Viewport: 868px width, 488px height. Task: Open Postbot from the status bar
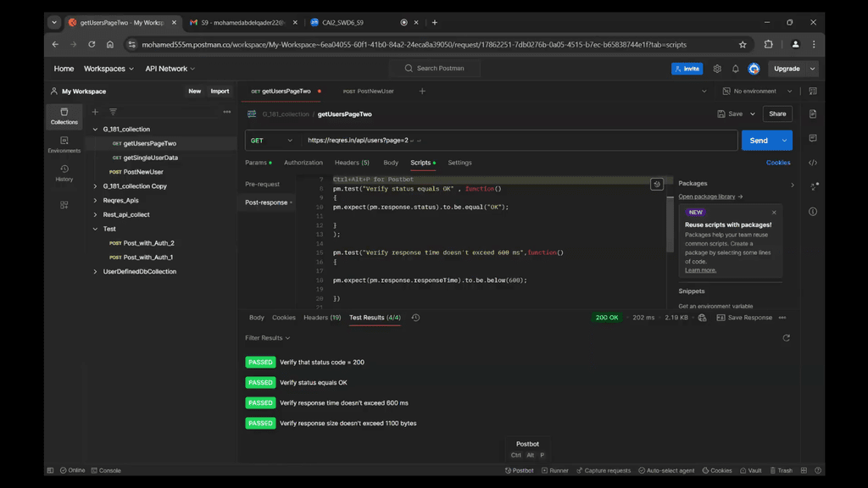[x=520, y=470]
